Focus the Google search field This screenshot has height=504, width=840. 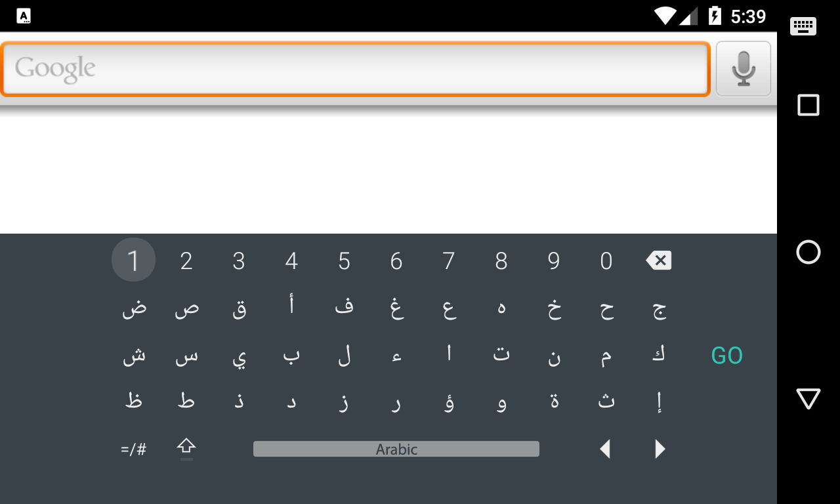[355, 69]
